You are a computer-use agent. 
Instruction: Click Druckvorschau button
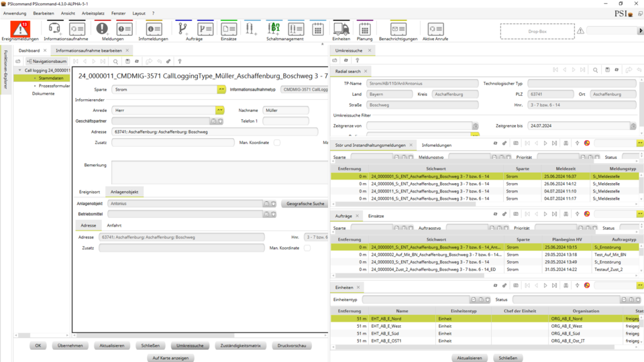pos(292,346)
